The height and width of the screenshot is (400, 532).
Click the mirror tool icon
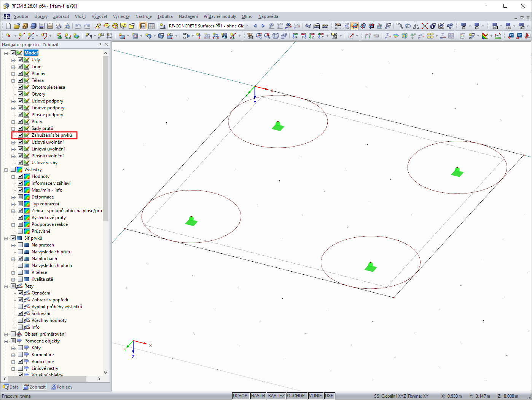416,26
